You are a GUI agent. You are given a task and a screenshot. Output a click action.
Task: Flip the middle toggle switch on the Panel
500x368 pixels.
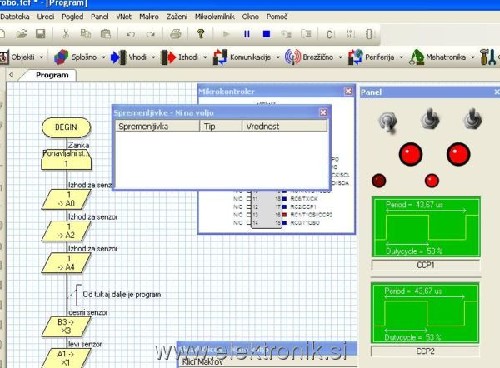coord(430,119)
